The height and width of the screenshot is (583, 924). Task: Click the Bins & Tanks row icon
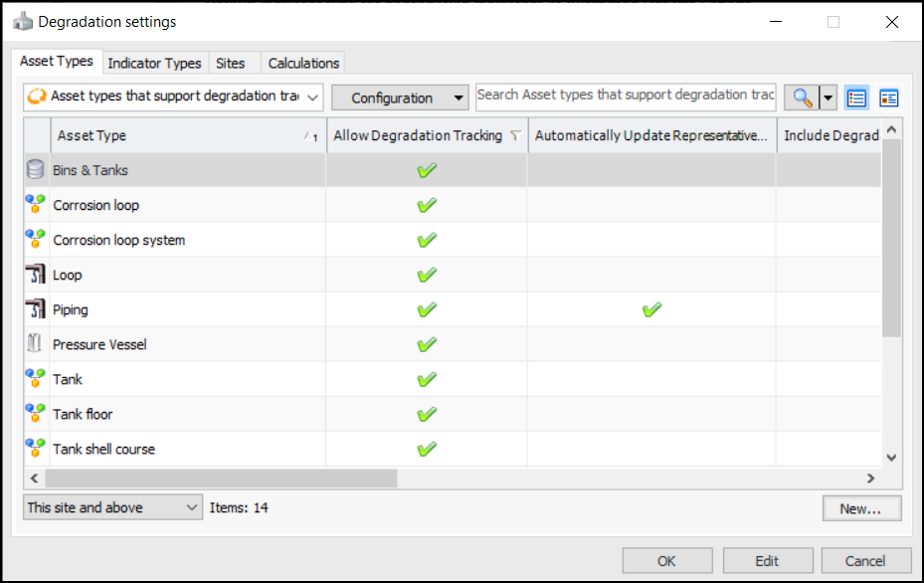(37, 170)
